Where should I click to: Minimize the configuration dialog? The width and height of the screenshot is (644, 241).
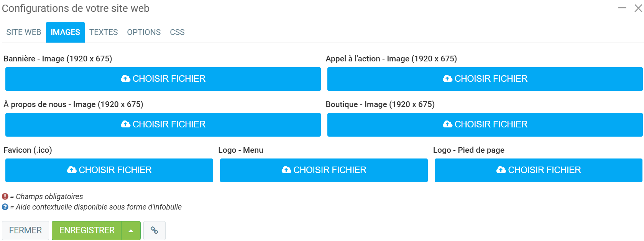pos(622,8)
